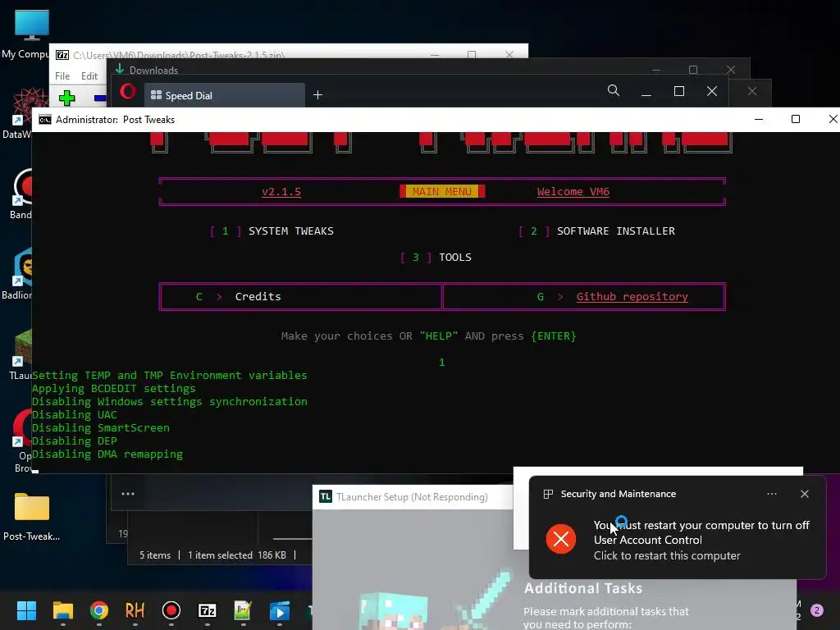
Task: Open the Edit menu in 7-Zip
Action: 89,76
